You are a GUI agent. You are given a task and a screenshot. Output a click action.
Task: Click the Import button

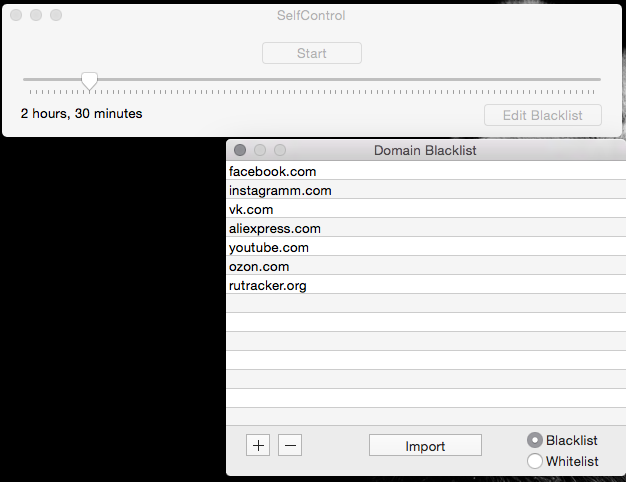pyautogui.click(x=425, y=445)
